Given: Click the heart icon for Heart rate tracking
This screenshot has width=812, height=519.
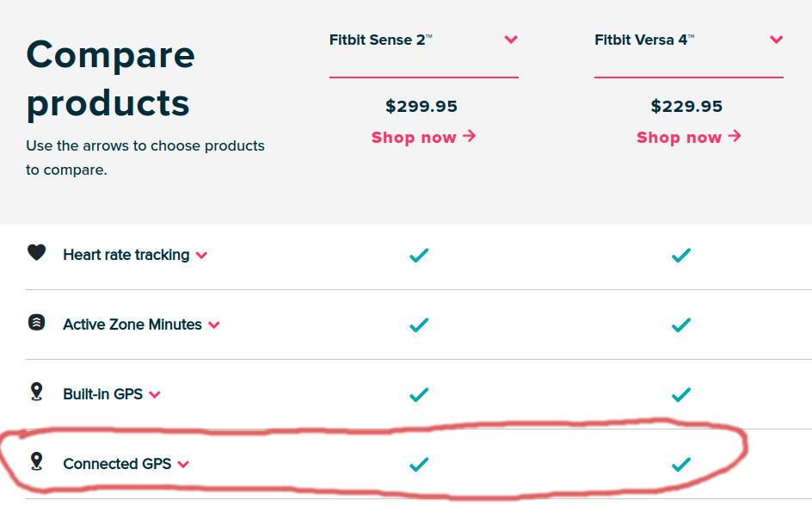Looking at the screenshot, I should click(36, 253).
